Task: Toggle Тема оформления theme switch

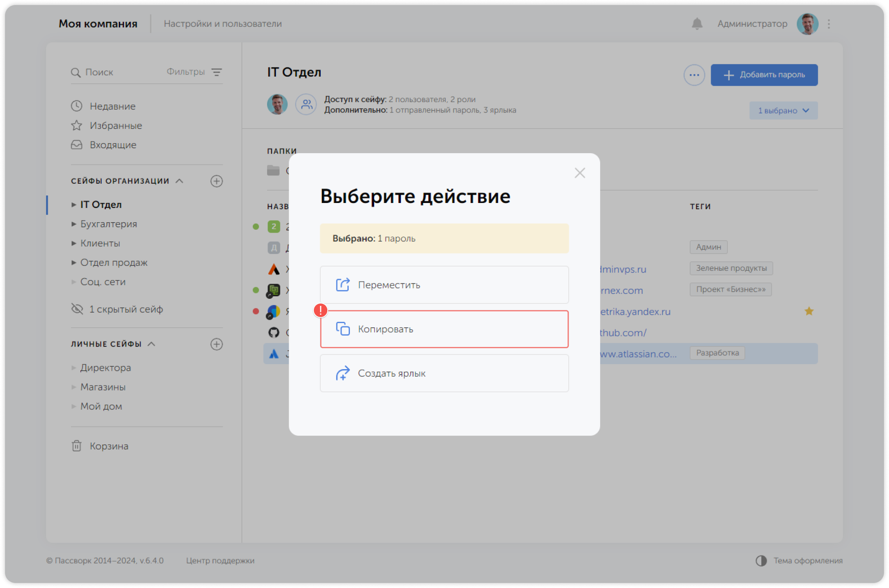Action: 761,560
